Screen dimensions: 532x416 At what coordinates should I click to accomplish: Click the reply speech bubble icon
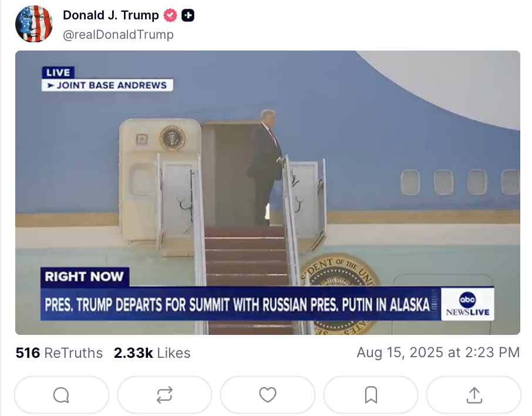coord(62,395)
